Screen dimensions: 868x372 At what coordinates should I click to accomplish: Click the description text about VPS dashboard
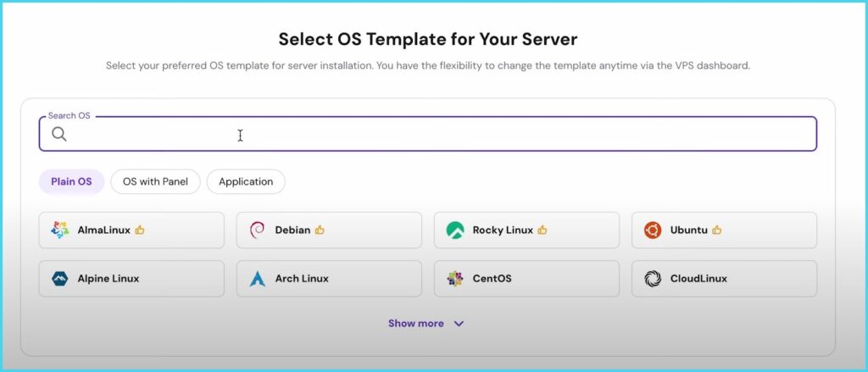[x=428, y=65]
